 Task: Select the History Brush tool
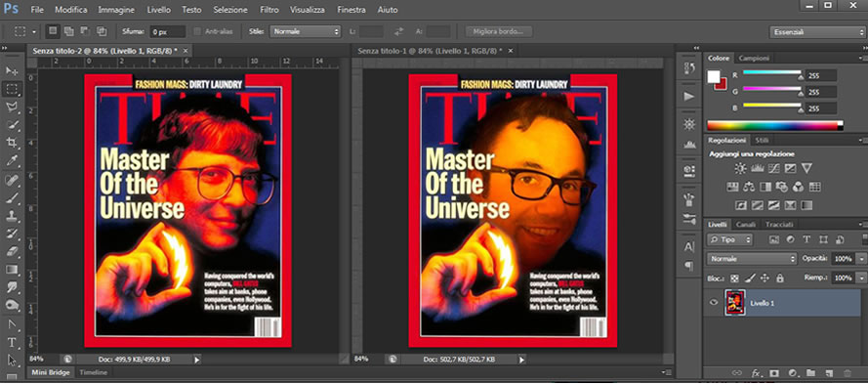(x=12, y=234)
